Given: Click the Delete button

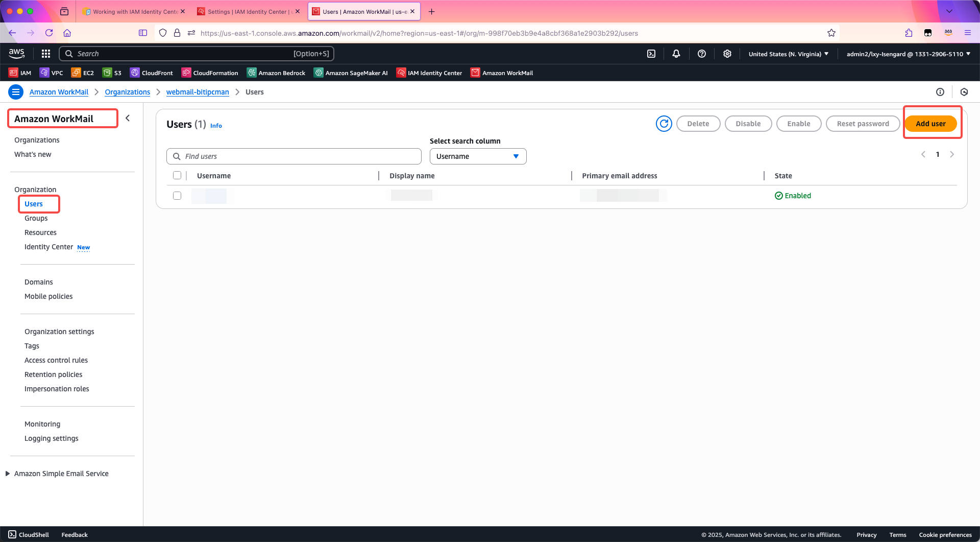Looking at the screenshot, I should pyautogui.click(x=698, y=124).
